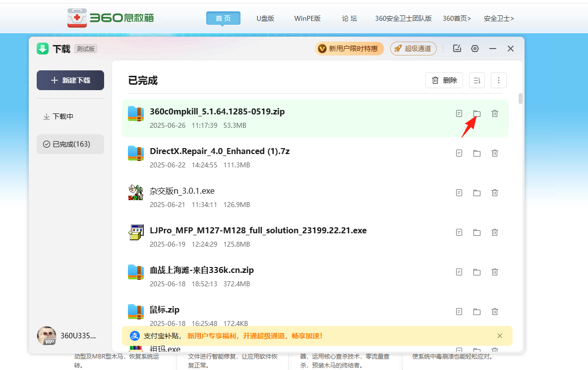Click the 53.3MB file size text

point(235,125)
